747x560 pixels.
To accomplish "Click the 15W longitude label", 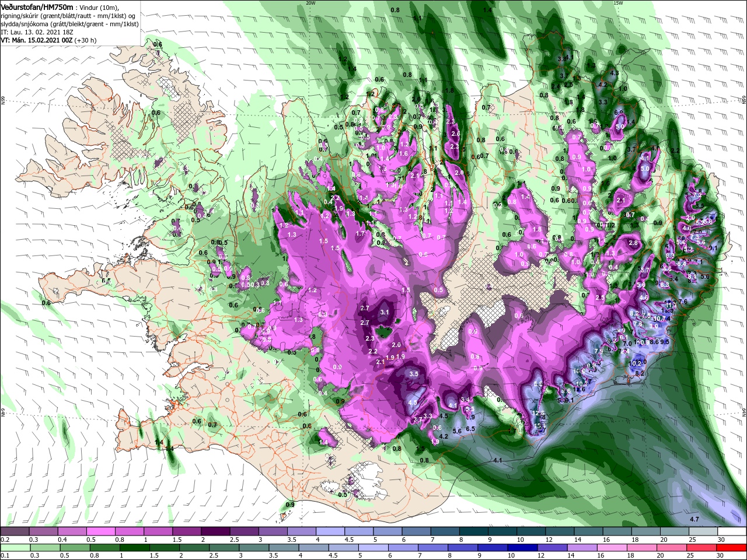I will pos(618,3).
